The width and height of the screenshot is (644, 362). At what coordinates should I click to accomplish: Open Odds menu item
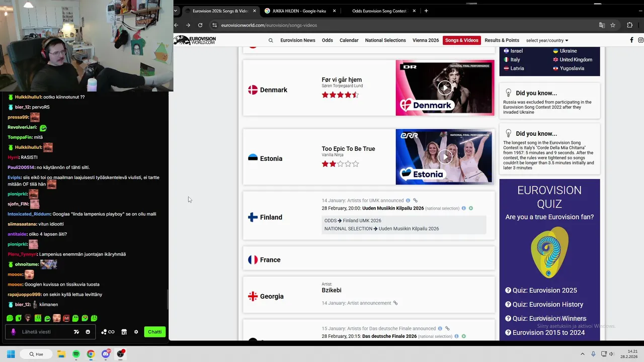coord(328,40)
